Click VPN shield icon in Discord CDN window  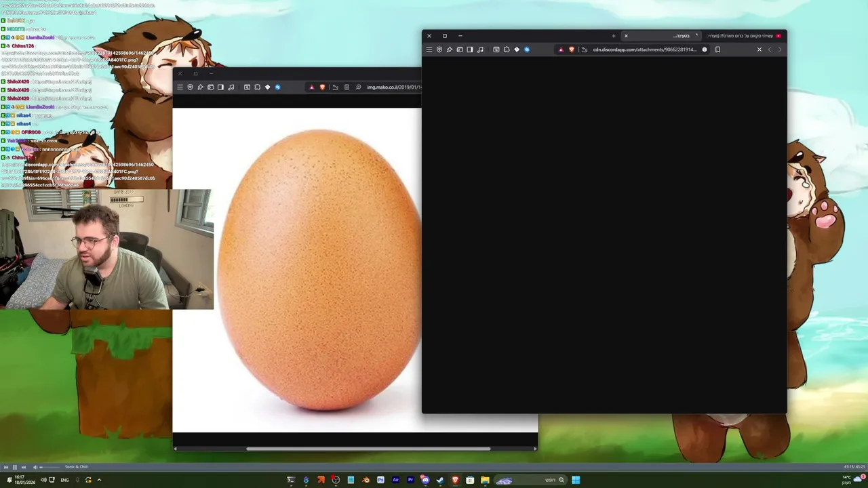[x=439, y=49]
